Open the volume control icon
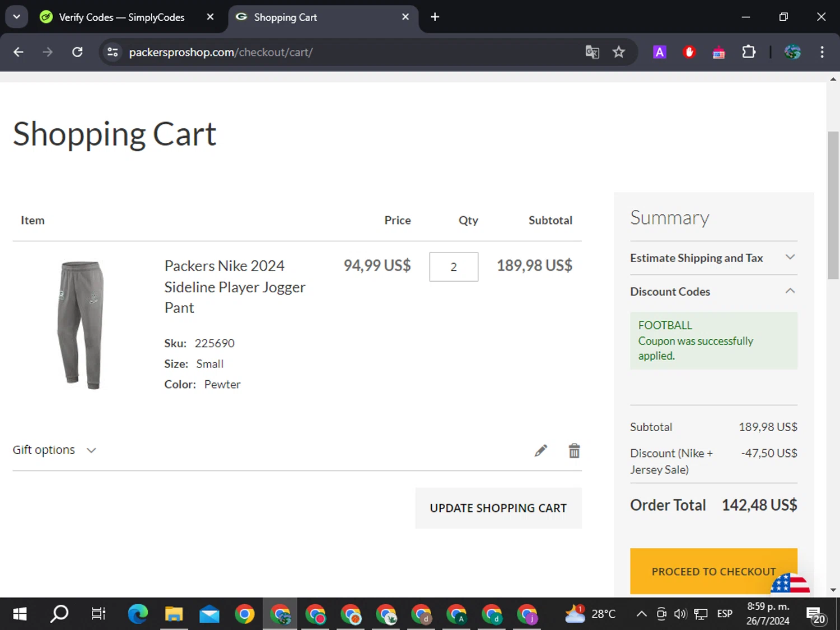The height and width of the screenshot is (630, 840). (680, 614)
